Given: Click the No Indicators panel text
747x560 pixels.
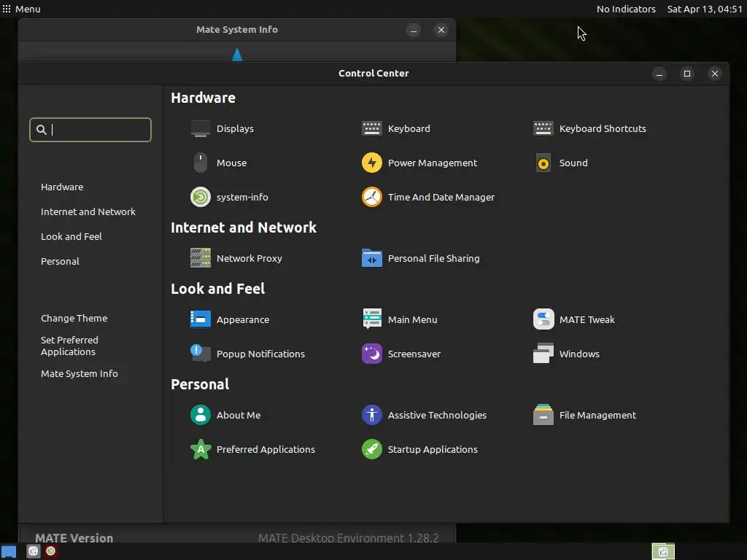Looking at the screenshot, I should (626, 9).
